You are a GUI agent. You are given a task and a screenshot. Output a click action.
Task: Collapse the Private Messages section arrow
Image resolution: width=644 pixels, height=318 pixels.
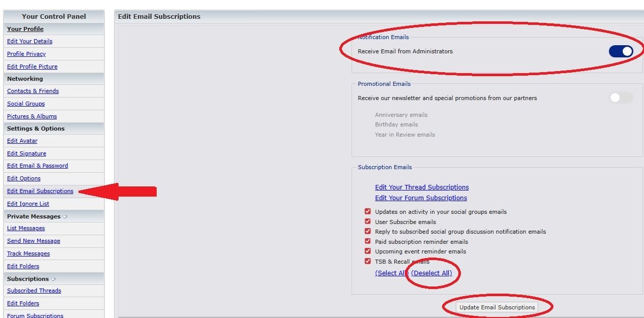point(65,217)
